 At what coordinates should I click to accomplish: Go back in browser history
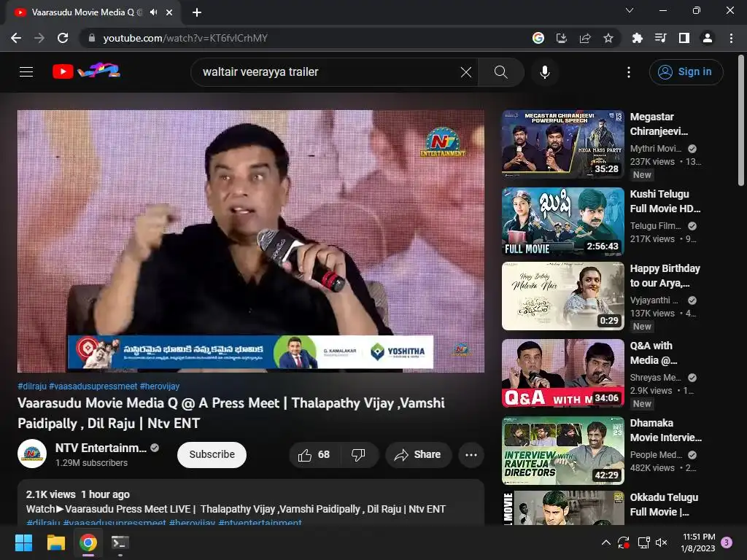coord(16,38)
